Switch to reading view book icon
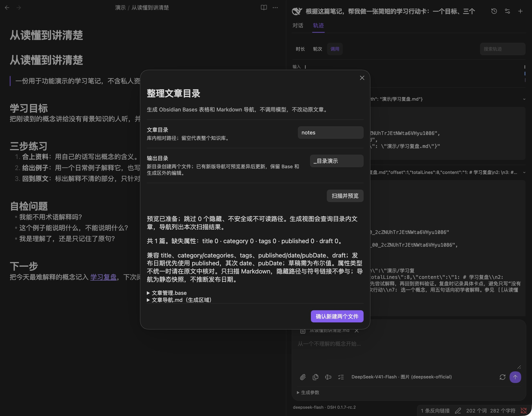Viewport: 532px width, 416px height. point(264,8)
